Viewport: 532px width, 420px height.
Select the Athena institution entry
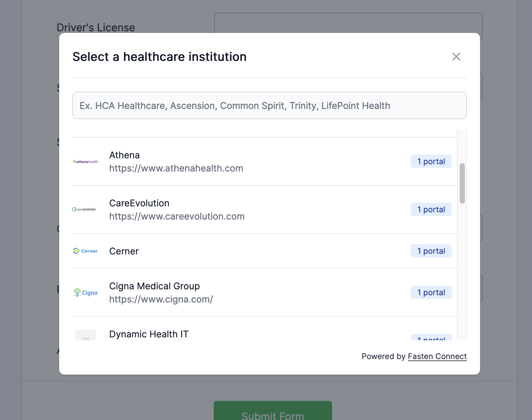(265, 161)
